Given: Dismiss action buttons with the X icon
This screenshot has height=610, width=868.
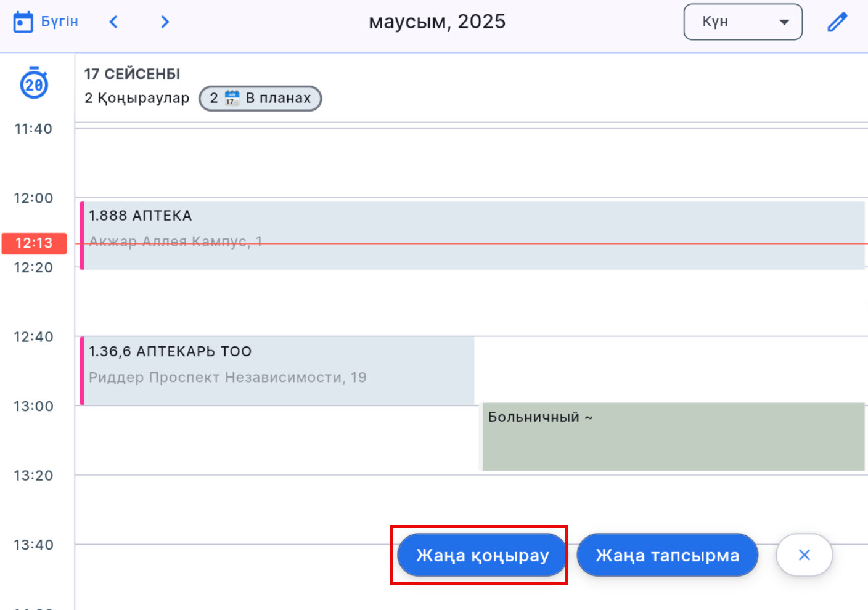Looking at the screenshot, I should click(804, 555).
